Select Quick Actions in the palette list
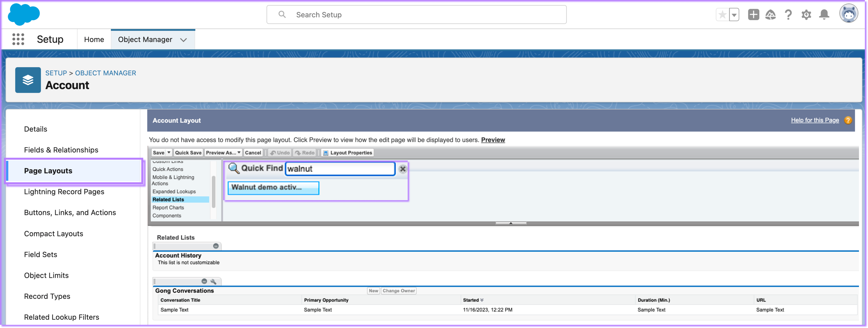Screen dimensions: 868x328 coord(168,169)
